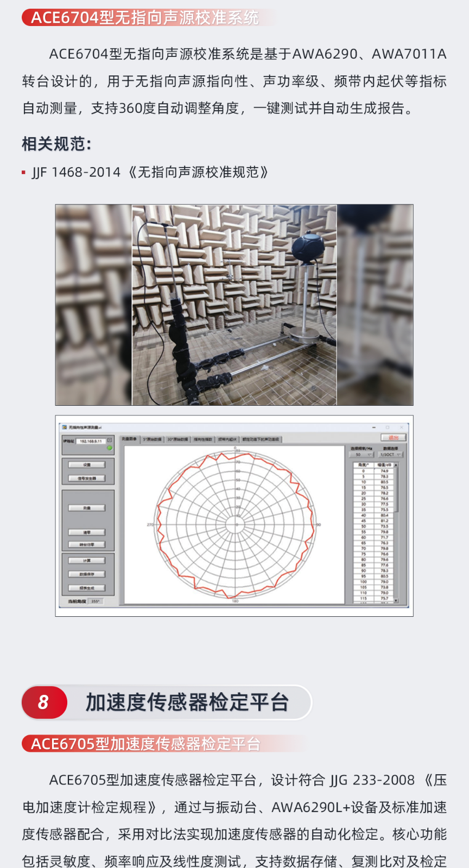This screenshot has width=469, height=868.
Task: Click the 当前角度 field showing 355°
Action: (x=96, y=601)
